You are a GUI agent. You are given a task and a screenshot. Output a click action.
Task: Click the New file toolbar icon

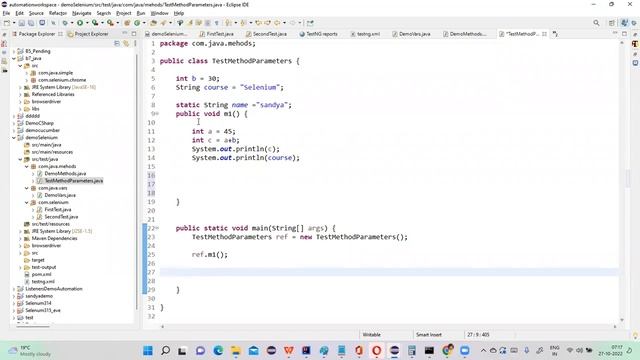coord(7,23)
